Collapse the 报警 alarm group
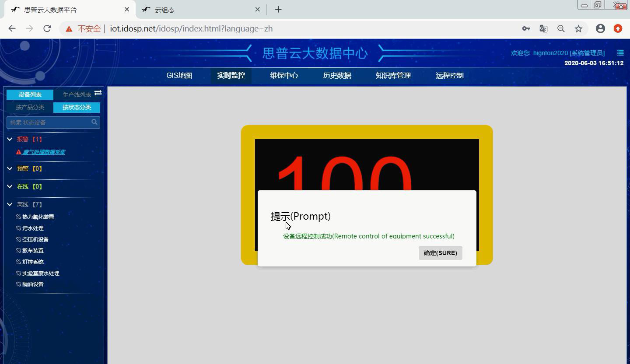630x364 pixels. click(10, 139)
